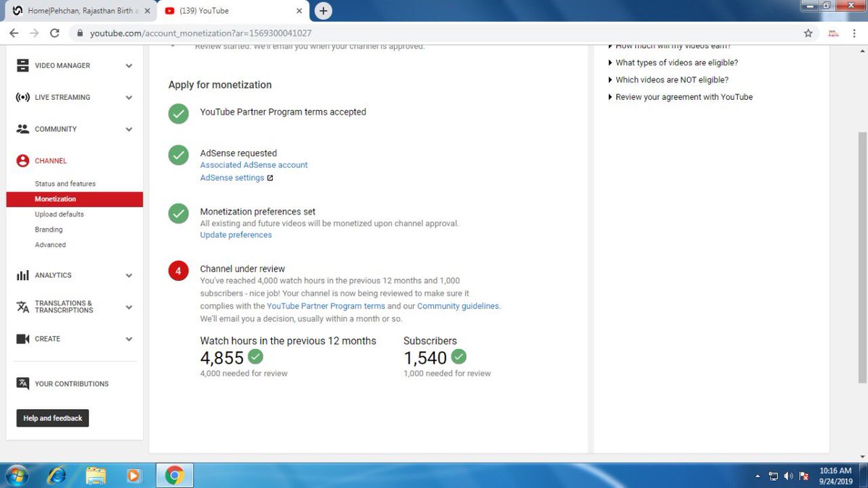Click the green check next to 1,540 subscribers
This screenshot has width=868, height=488.
pos(459,356)
